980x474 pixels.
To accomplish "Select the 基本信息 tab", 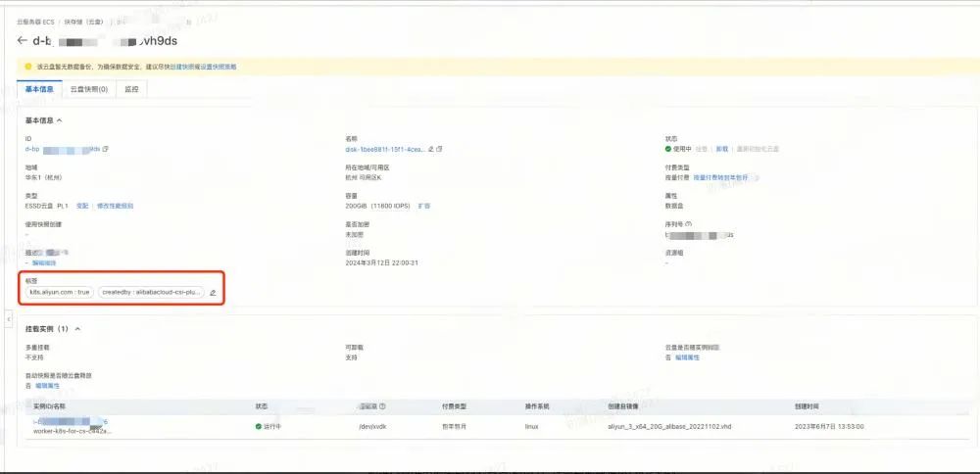I will click(x=42, y=89).
